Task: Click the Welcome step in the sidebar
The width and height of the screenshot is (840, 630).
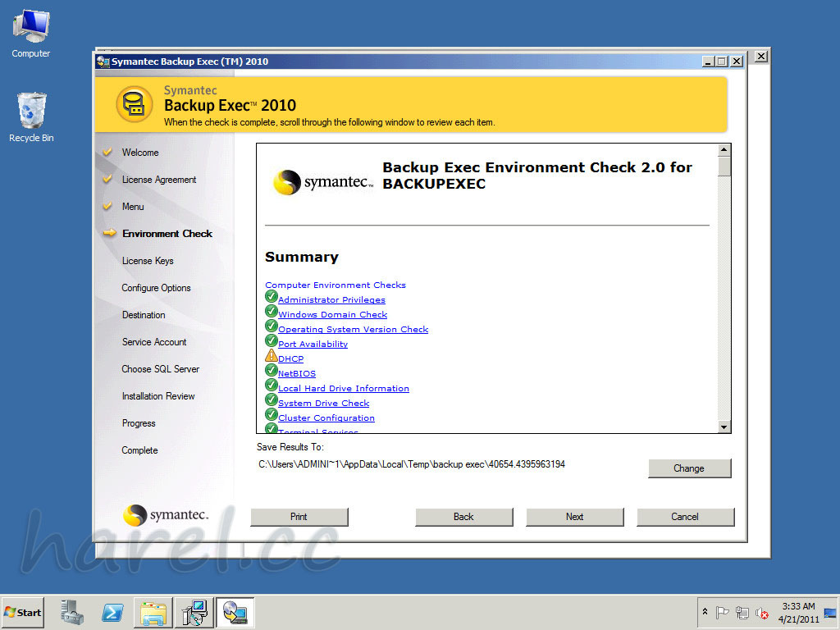Action: pyautogui.click(x=140, y=153)
